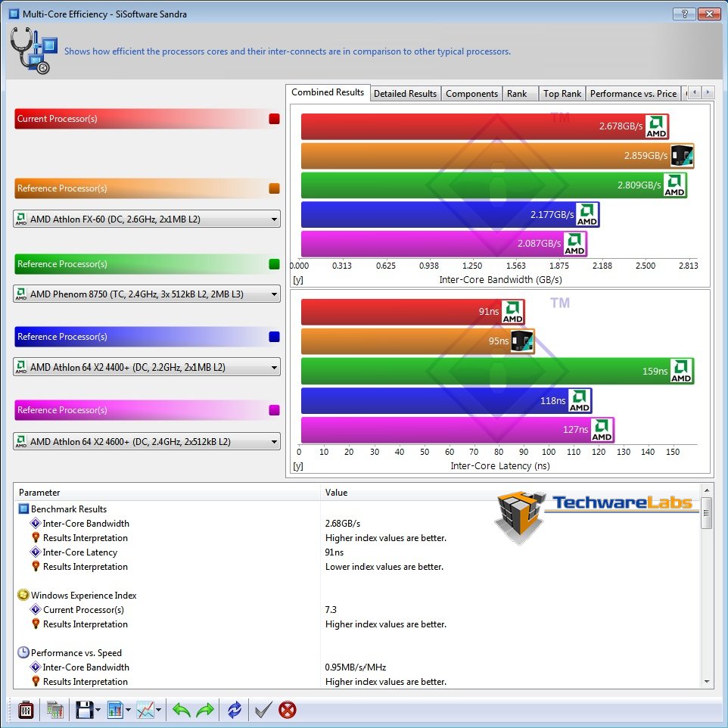Image resolution: width=728 pixels, height=728 pixels.
Task: Open the Top Rank tab
Action: click(x=562, y=94)
